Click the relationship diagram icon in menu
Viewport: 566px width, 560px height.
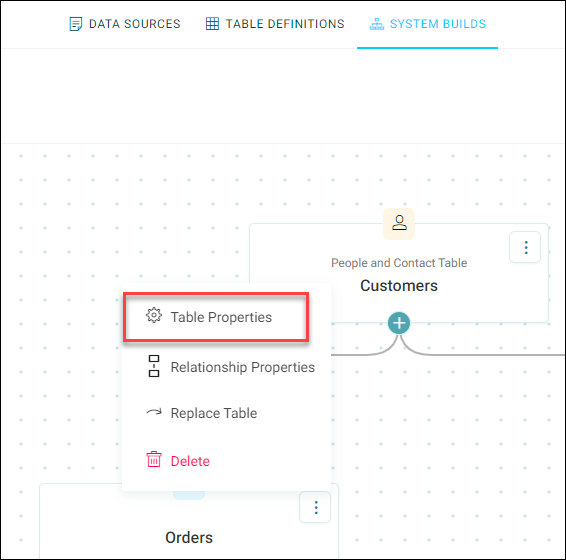154,366
